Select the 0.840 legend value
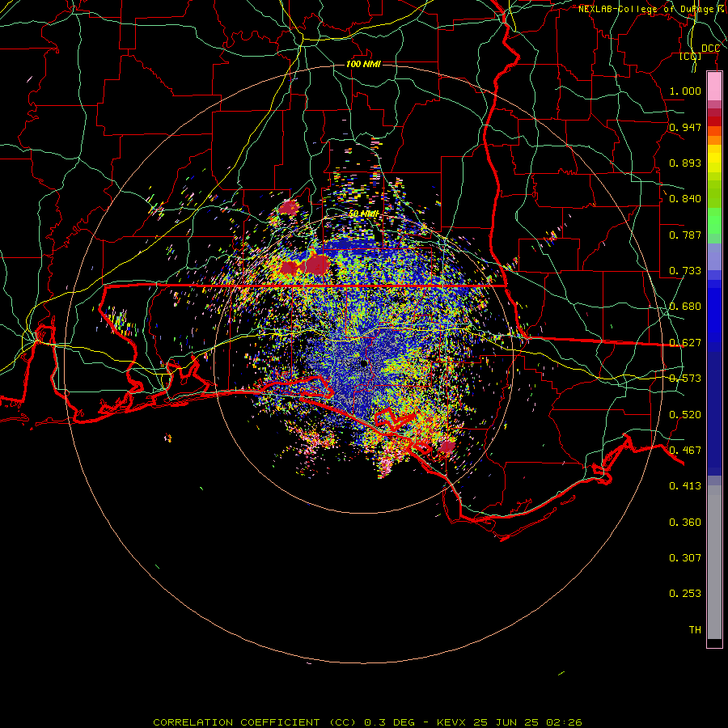This screenshot has width=728, height=728. 685,199
